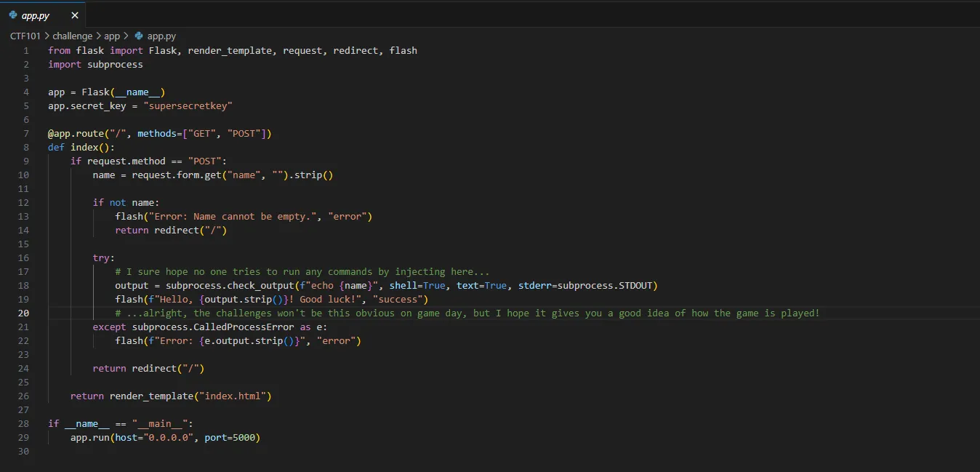Click the "supersecretkey" string value
Screen dimensions: 980x472
188,106
